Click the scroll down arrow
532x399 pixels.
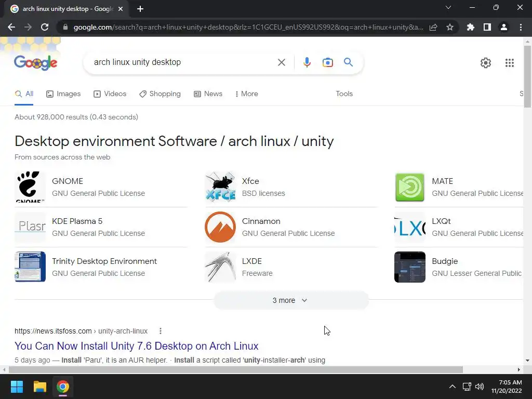click(527, 361)
